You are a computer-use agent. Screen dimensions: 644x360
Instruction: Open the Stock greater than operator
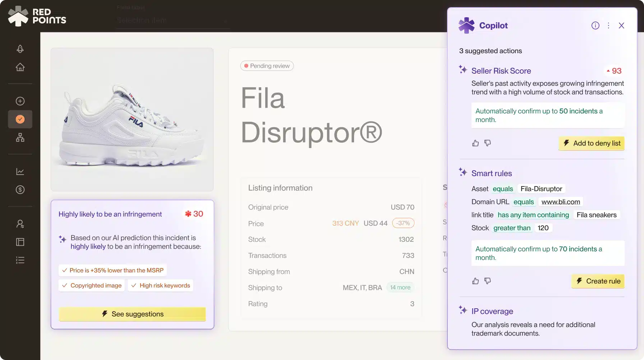coord(512,228)
